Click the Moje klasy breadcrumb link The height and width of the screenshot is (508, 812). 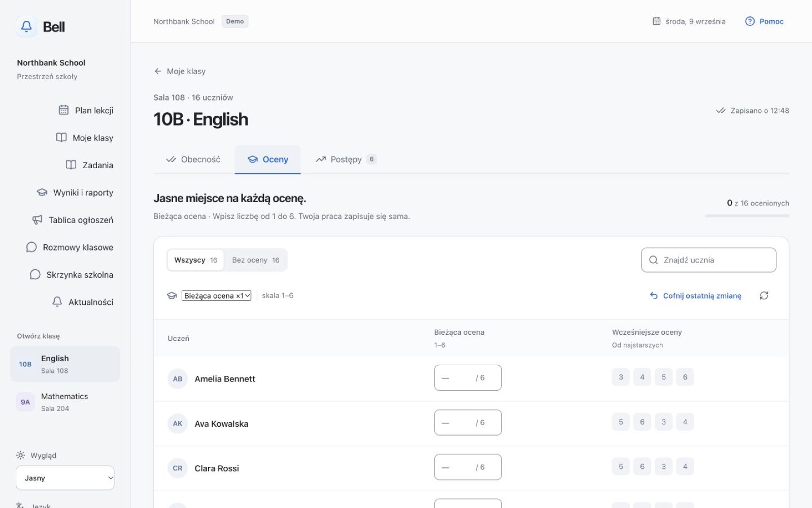[186, 71]
